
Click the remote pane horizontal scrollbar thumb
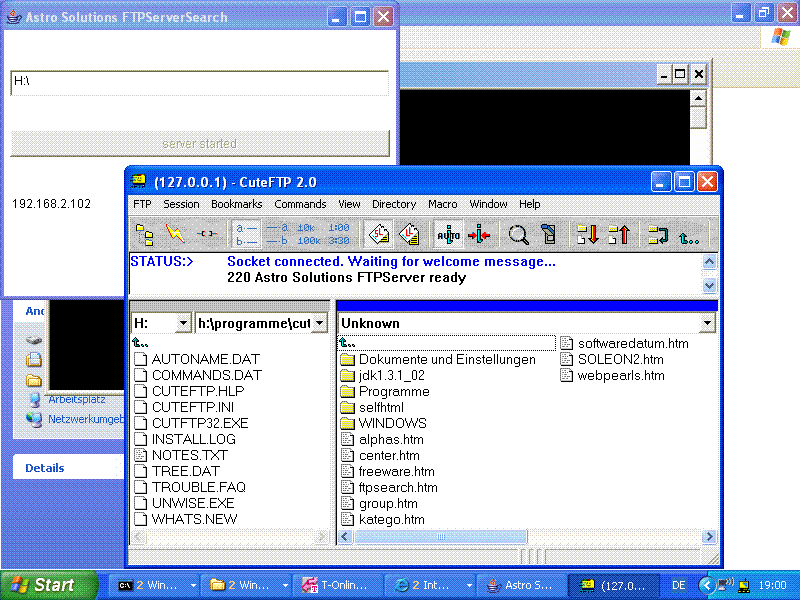coord(441,537)
